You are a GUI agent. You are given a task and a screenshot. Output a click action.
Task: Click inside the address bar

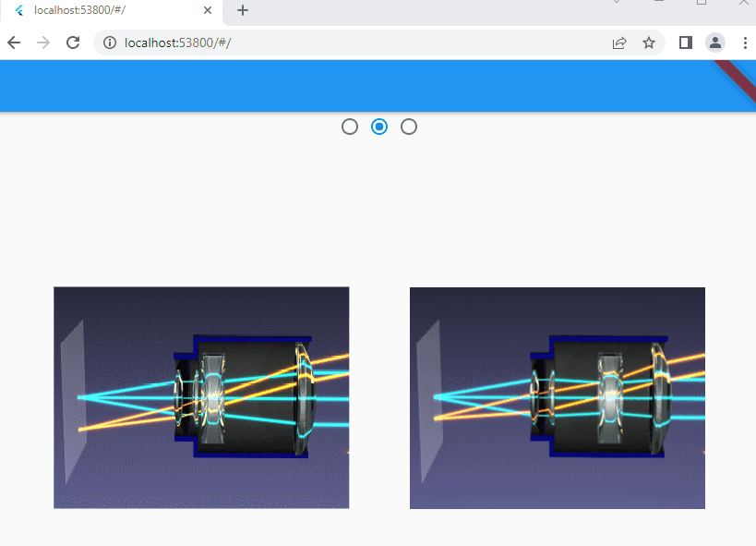pos(277,42)
